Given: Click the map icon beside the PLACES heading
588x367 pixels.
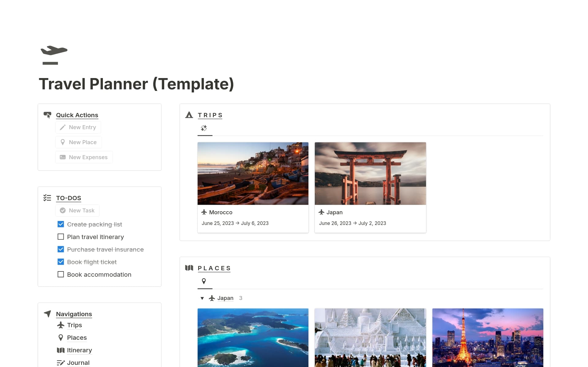Looking at the screenshot, I should (x=189, y=268).
